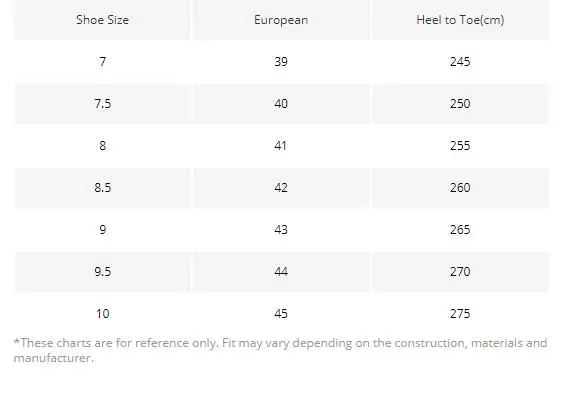Click European size 43 cell

point(281,230)
